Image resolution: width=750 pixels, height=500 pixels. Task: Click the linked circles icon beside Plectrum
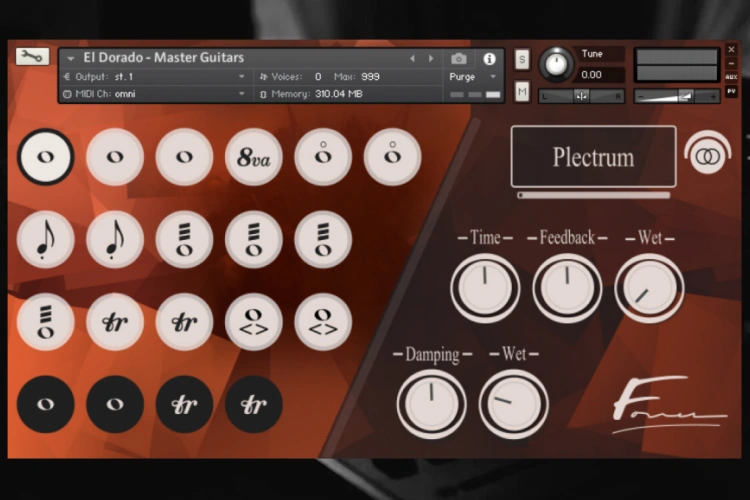tap(708, 156)
